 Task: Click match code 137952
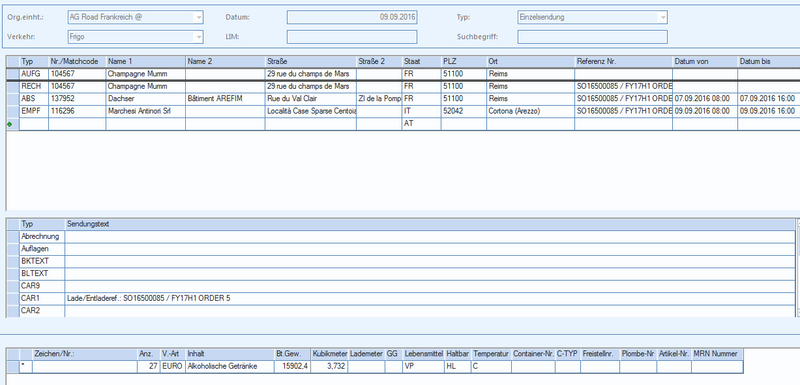tap(77, 99)
